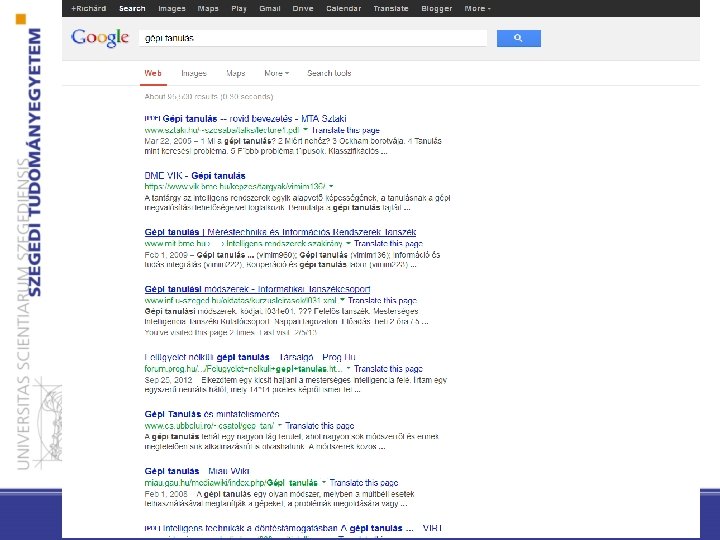The width and height of the screenshot is (720, 540).
Task: Click Translate this page for inf.u-szeged.hu result
Action: pos(382,300)
